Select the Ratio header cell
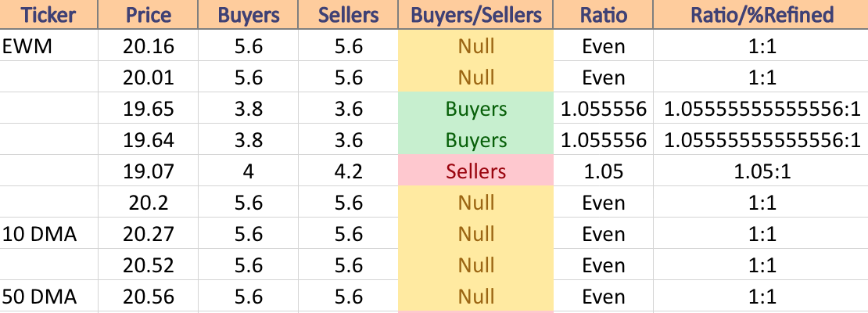The height and width of the screenshot is (313, 868). coord(603,14)
